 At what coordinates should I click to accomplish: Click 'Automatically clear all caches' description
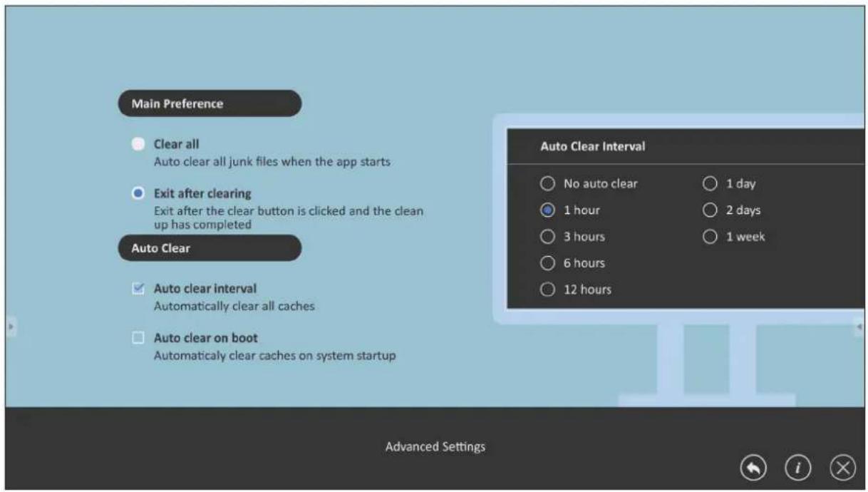[x=234, y=307]
